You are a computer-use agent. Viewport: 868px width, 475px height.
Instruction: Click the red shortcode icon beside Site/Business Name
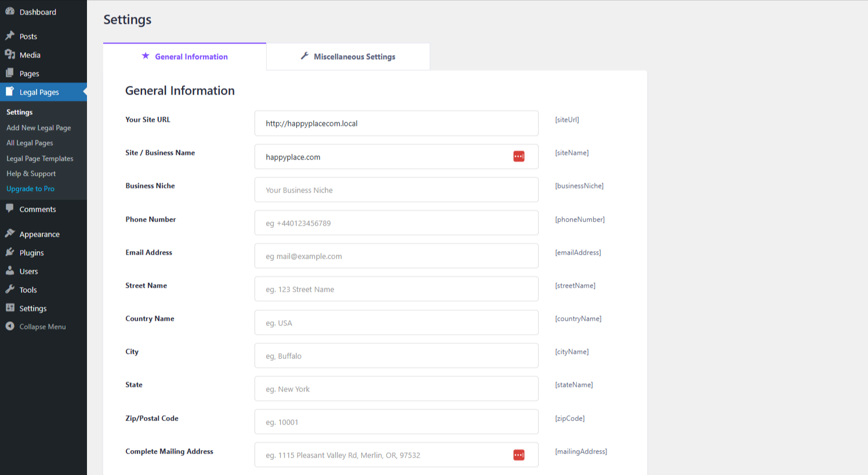(x=518, y=156)
